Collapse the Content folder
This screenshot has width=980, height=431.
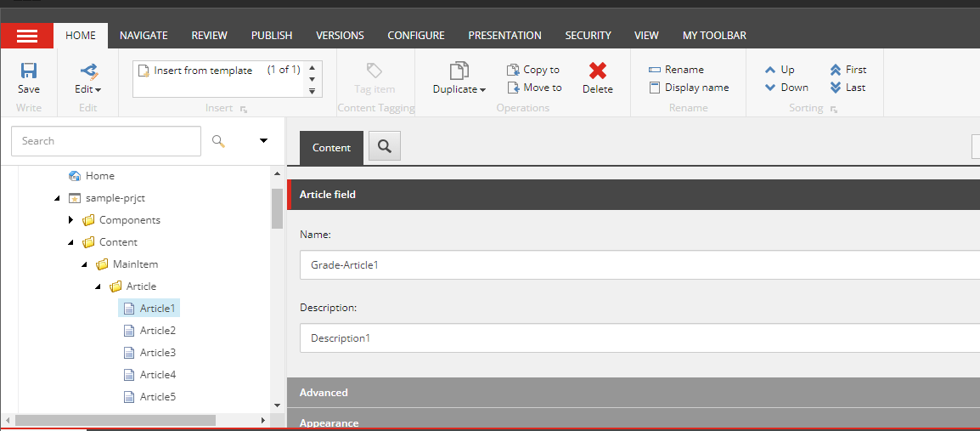70,242
